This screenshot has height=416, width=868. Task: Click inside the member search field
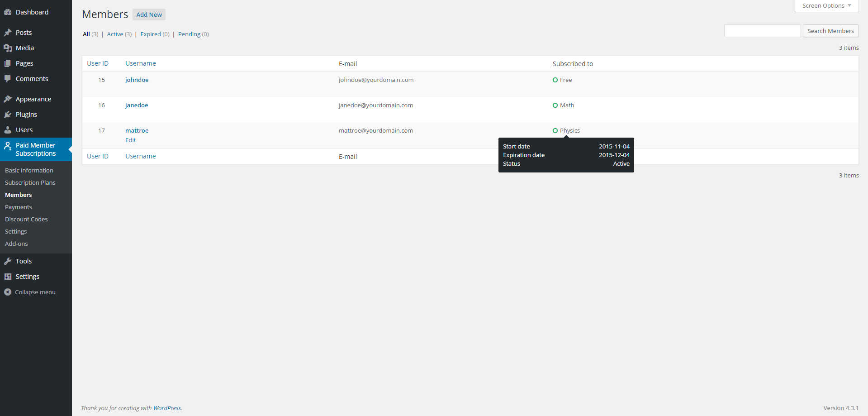pos(762,31)
